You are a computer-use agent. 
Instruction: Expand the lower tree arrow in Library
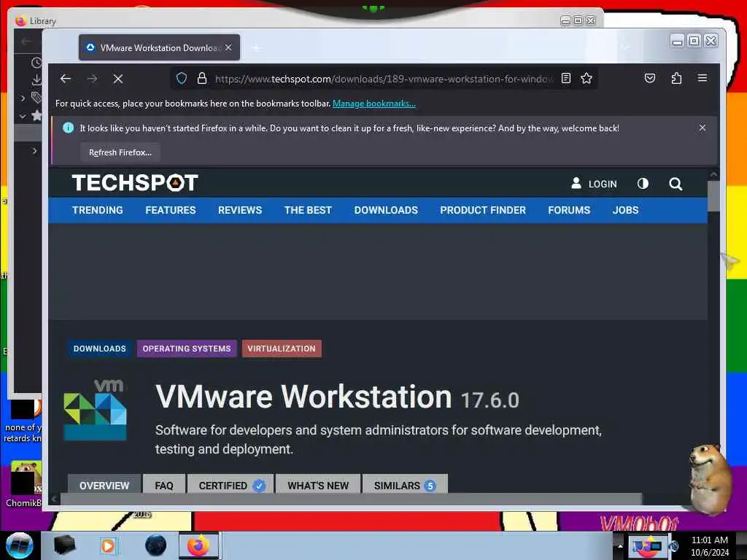coord(34,150)
